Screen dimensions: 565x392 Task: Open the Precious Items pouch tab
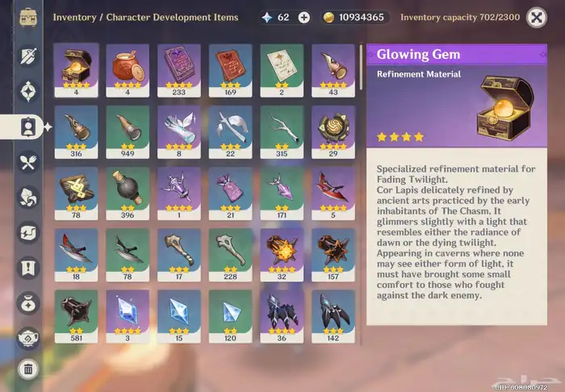coord(28,303)
